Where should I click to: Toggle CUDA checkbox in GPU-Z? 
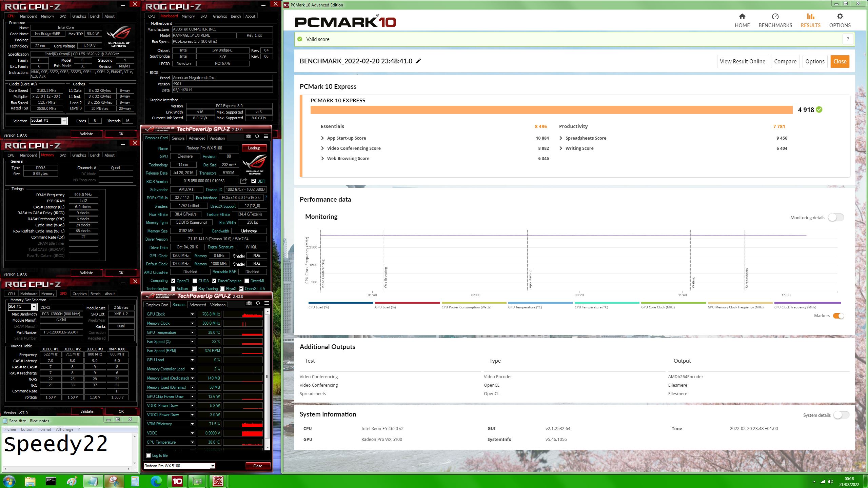(x=195, y=281)
